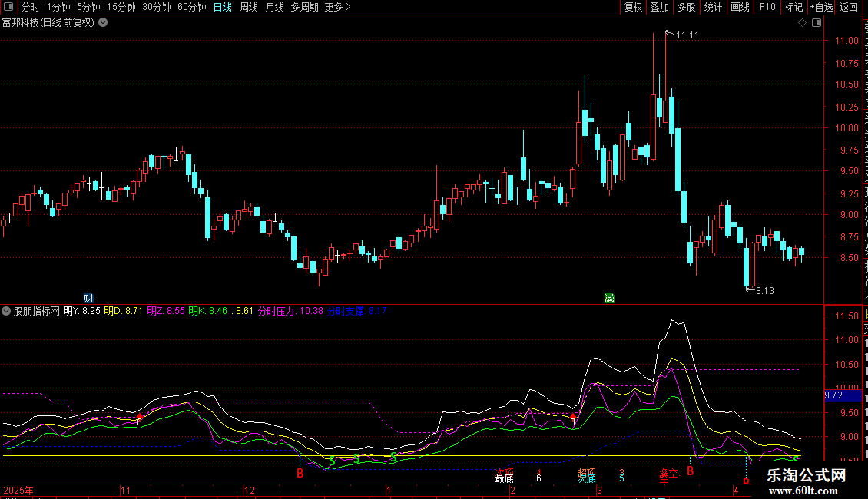The height and width of the screenshot is (499, 868).
Task: Click the F10 company info button
Action: coord(767,7)
